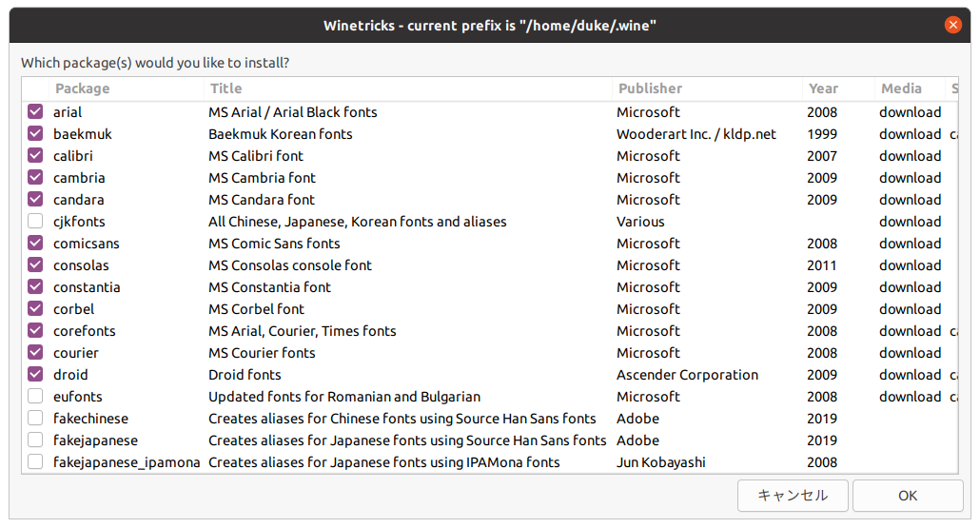Click the Media column header
The image size is (980, 528).
(x=910, y=88)
